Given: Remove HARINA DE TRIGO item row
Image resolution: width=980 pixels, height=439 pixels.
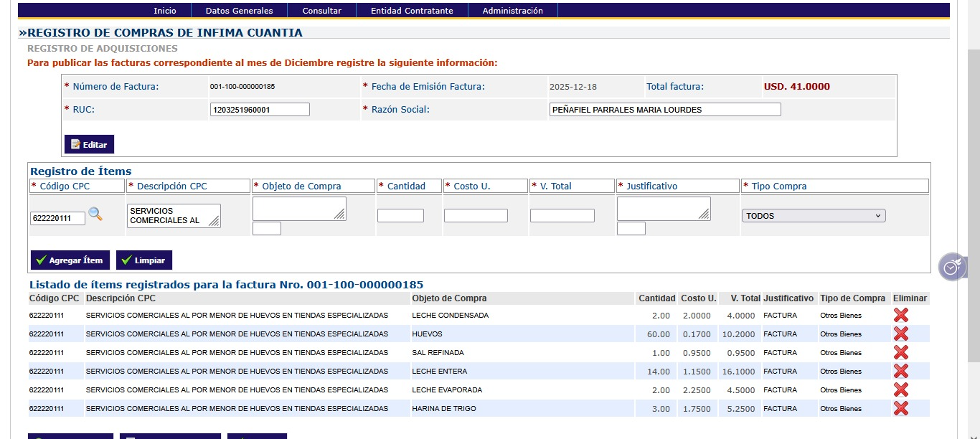Looking at the screenshot, I should [901, 409].
